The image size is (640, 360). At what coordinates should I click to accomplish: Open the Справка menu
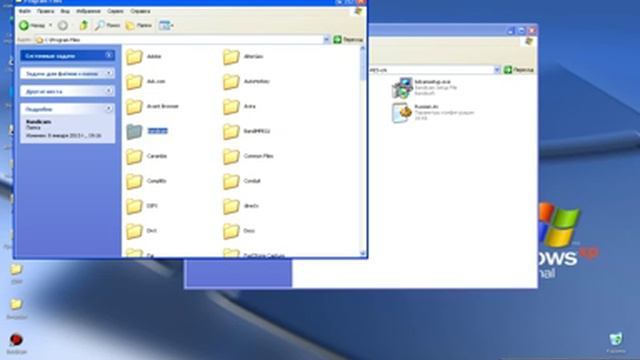pyautogui.click(x=140, y=11)
